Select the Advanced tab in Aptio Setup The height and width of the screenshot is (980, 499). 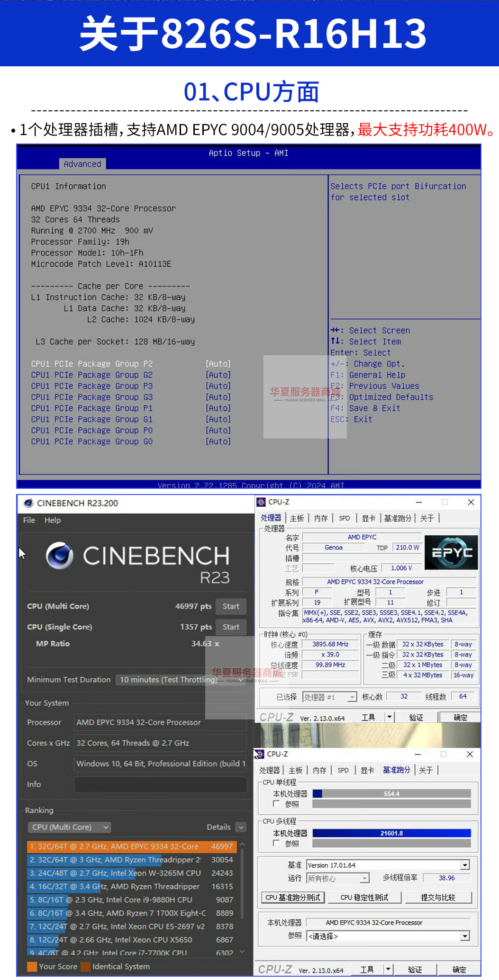point(82,164)
